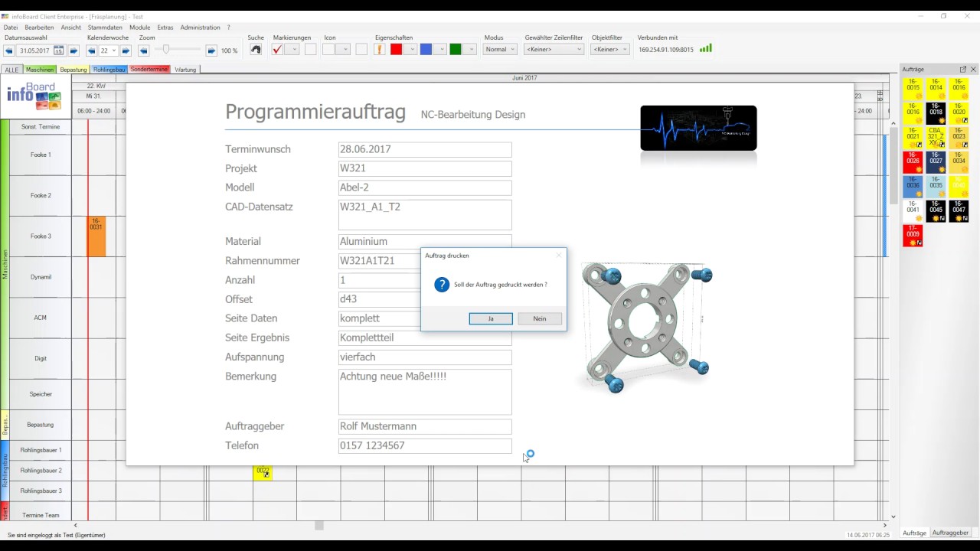This screenshot has width=980, height=551.
Task: Select order tile 16-0015
Action: (x=913, y=90)
